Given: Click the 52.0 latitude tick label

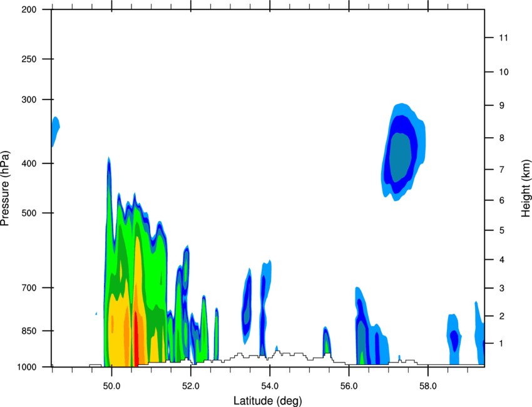Looking at the screenshot, I should 191,386.
